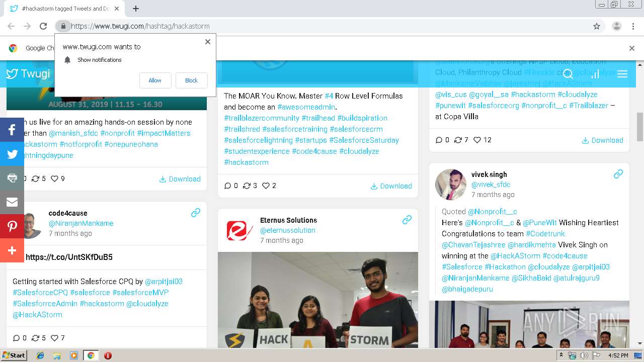This screenshot has height=362, width=644.
Task: Reload the page
Action: coord(43,26)
